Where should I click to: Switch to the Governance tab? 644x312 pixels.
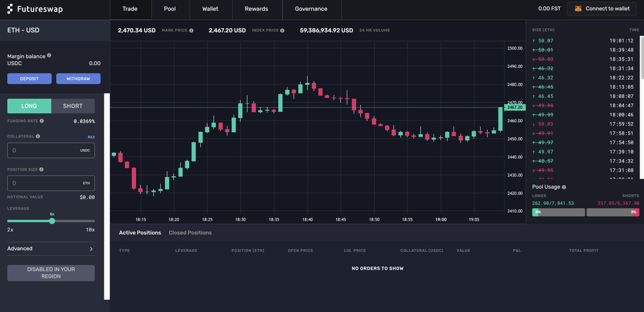[311, 8]
